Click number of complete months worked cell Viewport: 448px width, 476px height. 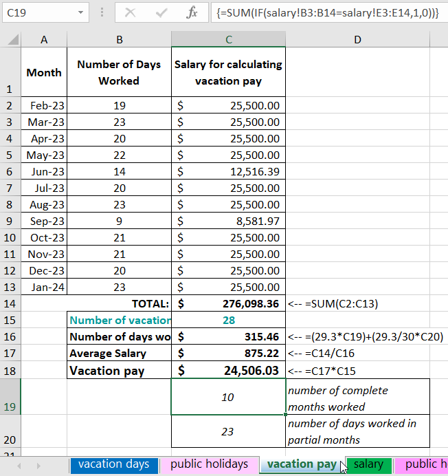[x=357, y=397]
